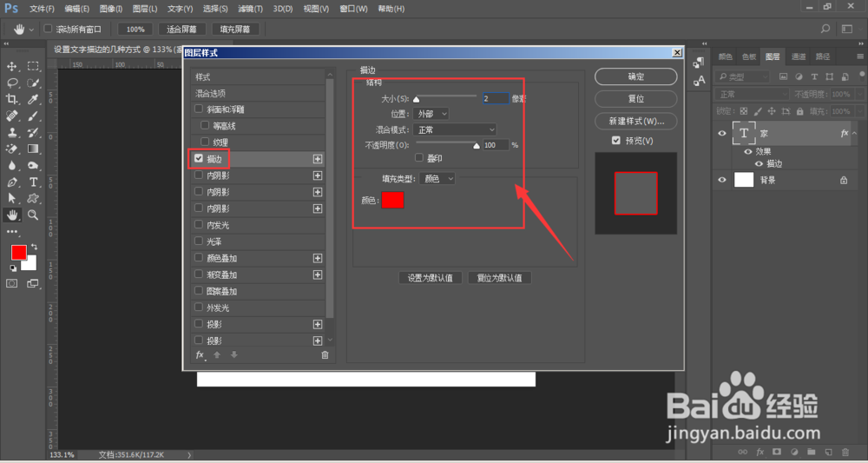868x463 pixels.
Task: Enable 纹理 texture checkbox
Action: coord(205,142)
